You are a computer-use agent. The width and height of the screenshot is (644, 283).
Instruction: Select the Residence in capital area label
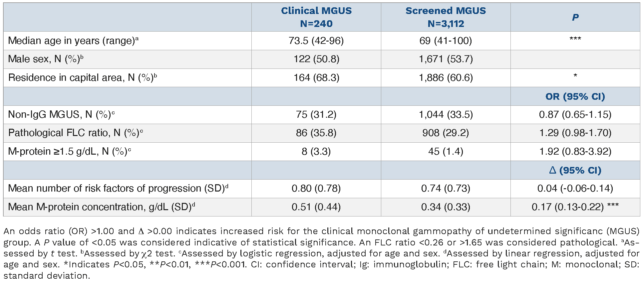tap(82, 77)
